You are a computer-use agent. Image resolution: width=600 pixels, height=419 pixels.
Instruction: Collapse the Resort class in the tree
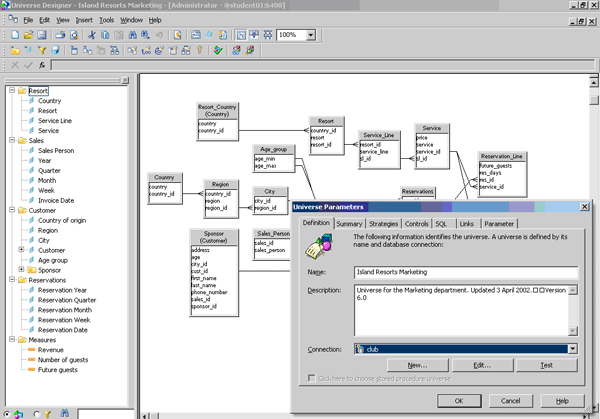click(12, 90)
